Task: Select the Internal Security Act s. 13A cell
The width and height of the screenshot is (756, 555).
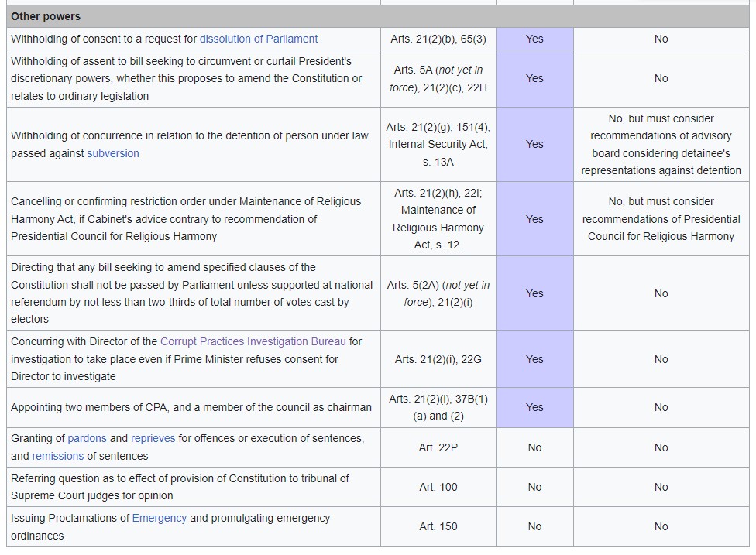Action: [x=438, y=144]
